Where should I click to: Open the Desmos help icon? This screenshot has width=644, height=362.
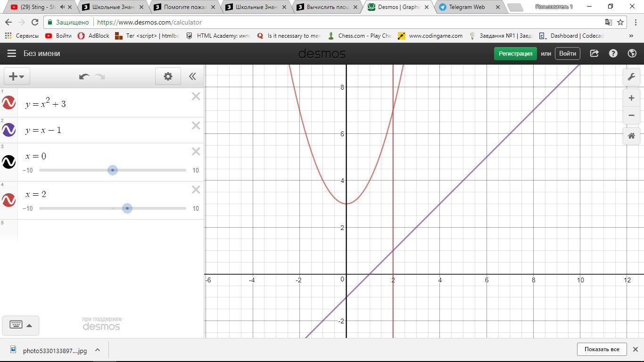(613, 54)
